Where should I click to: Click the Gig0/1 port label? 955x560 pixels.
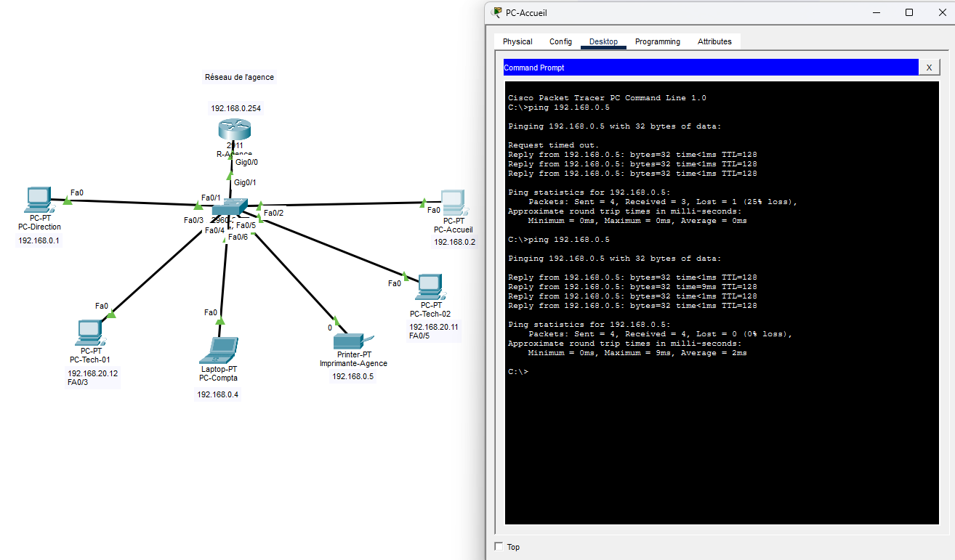245,182
